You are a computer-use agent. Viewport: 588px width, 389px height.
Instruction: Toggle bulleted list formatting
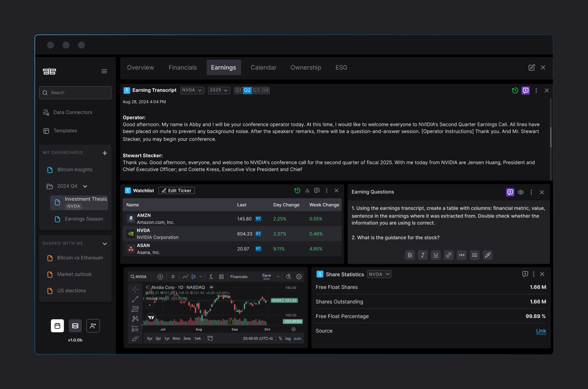pyautogui.click(x=475, y=255)
